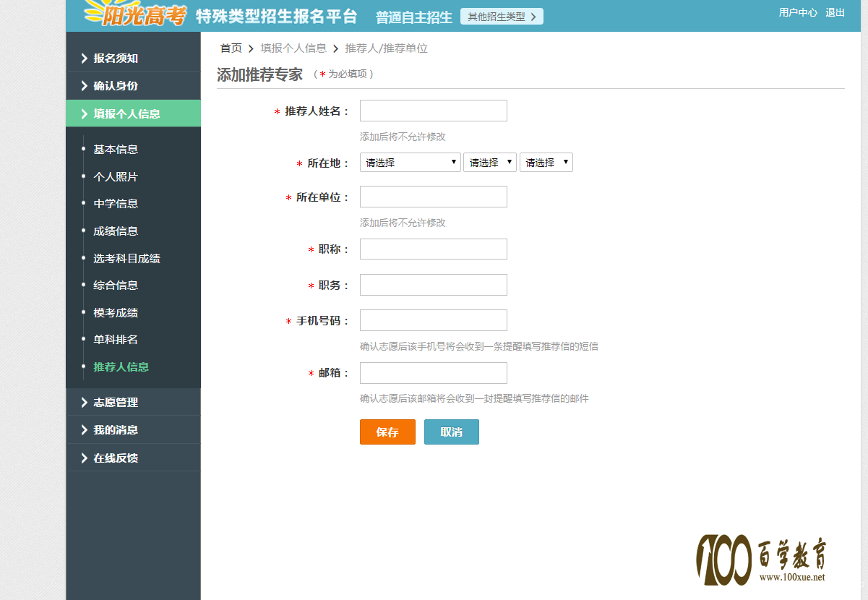This screenshot has height=600, width=868.
Task: Open 成绩信息 submenu item
Action: tap(116, 231)
